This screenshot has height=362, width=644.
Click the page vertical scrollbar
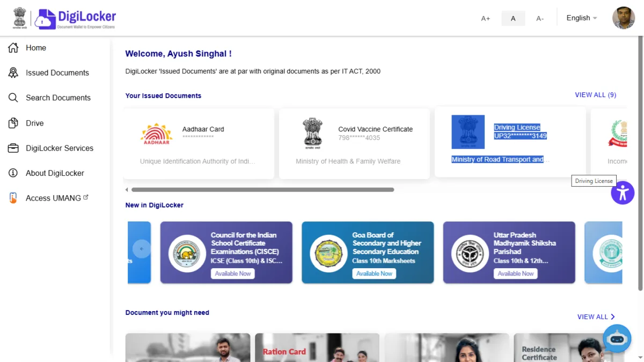[x=640, y=164]
